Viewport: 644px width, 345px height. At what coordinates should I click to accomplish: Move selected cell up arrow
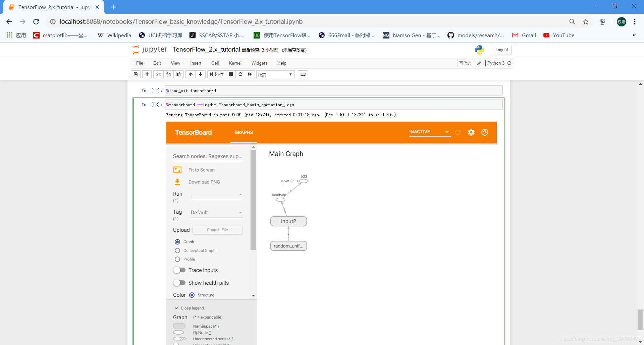click(x=191, y=74)
